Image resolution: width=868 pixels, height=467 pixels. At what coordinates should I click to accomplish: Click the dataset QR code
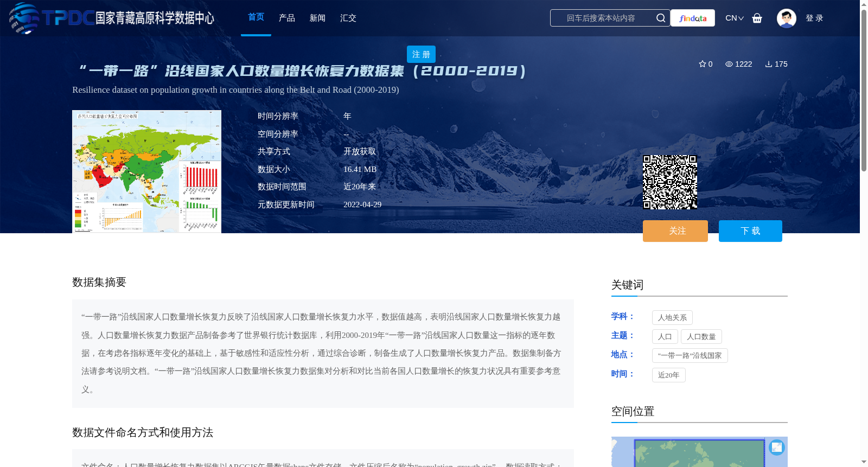(x=670, y=182)
